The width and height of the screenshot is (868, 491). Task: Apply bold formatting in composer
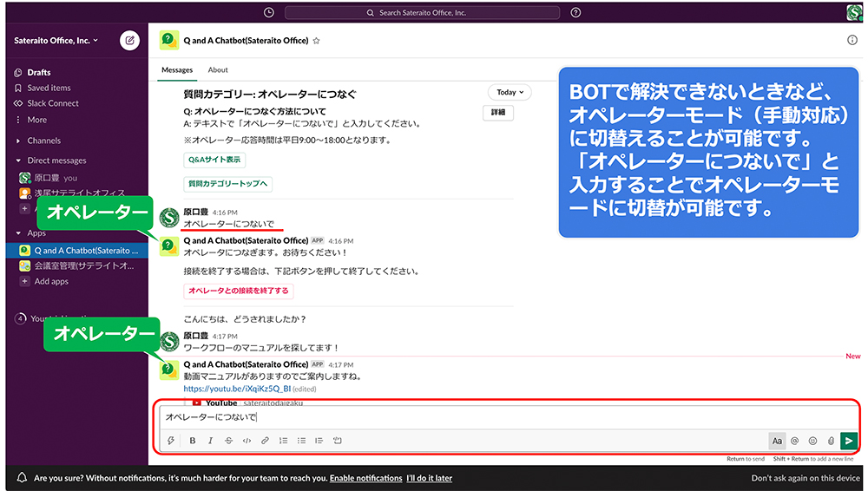(193, 441)
